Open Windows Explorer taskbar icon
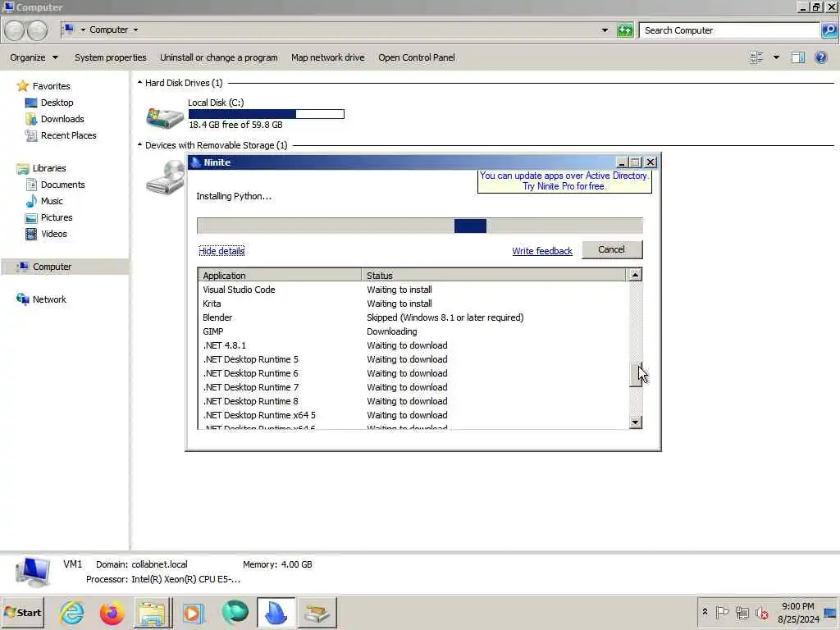Viewport: 840px width, 630px height. click(x=153, y=612)
